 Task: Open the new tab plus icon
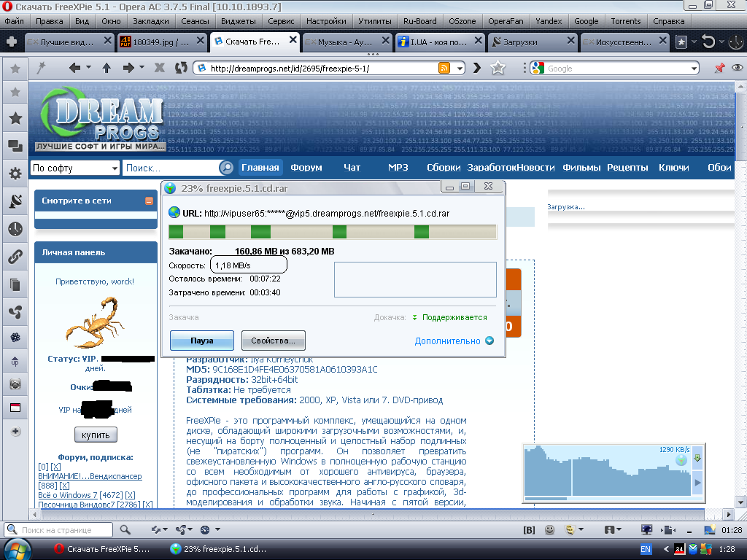[x=12, y=42]
